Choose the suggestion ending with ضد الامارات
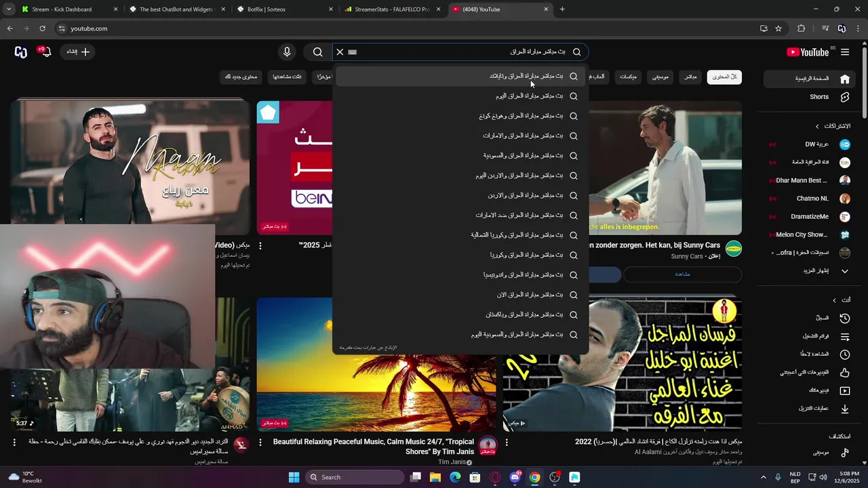 pos(461,216)
